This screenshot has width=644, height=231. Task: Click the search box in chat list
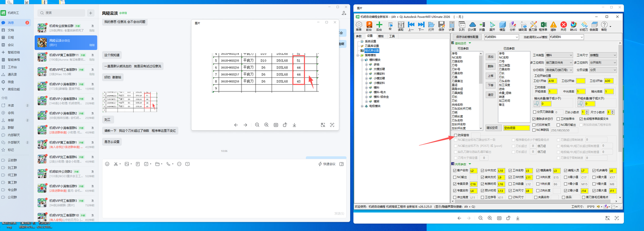[x=62, y=13]
